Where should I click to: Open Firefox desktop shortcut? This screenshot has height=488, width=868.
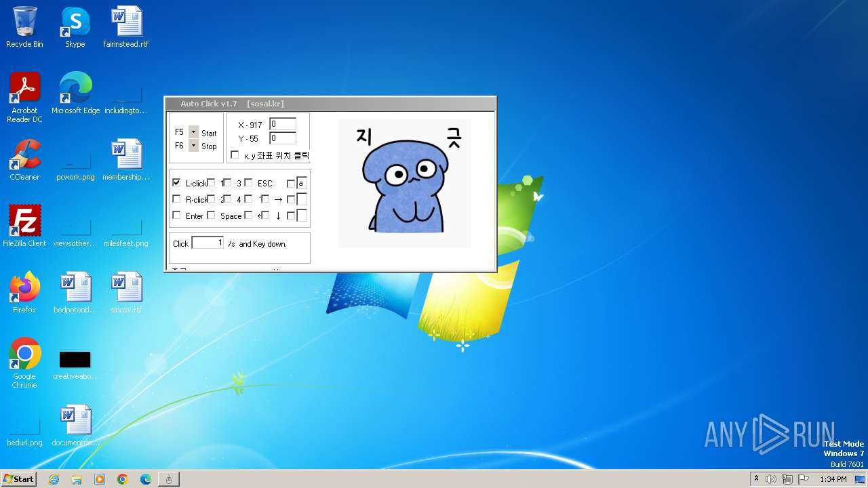(x=24, y=293)
